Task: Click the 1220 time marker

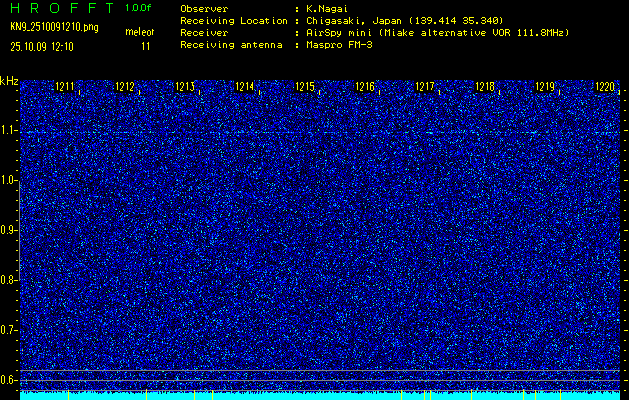Action: click(604, 88)
